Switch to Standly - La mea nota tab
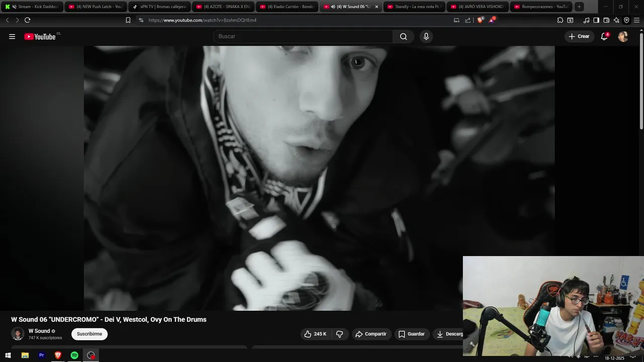This screenshot has height=362, width=644. (415, 7)
